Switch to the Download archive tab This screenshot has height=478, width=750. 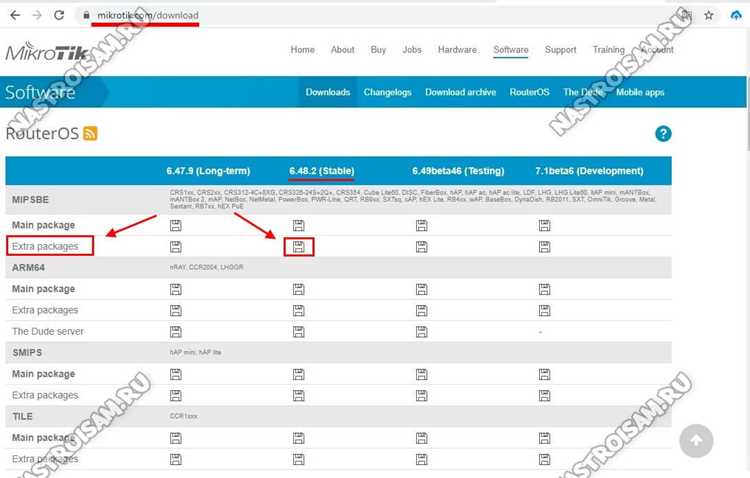click(x=461, y=92)
